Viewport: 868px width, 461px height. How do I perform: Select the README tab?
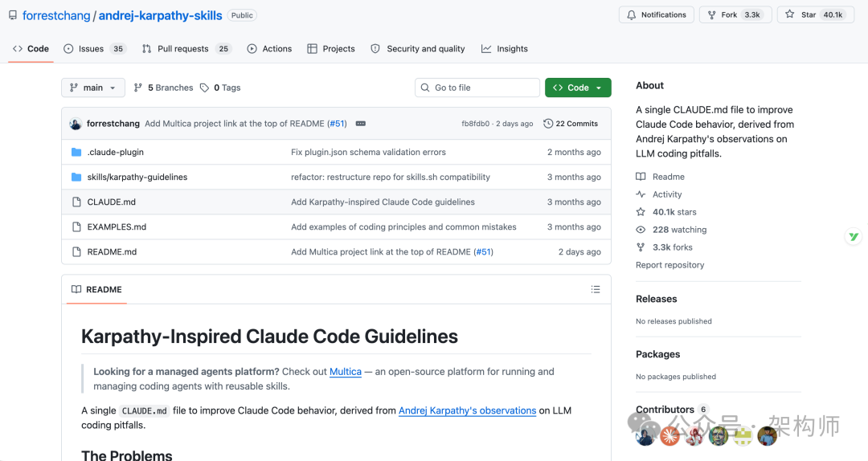click(x=97, y=289)
